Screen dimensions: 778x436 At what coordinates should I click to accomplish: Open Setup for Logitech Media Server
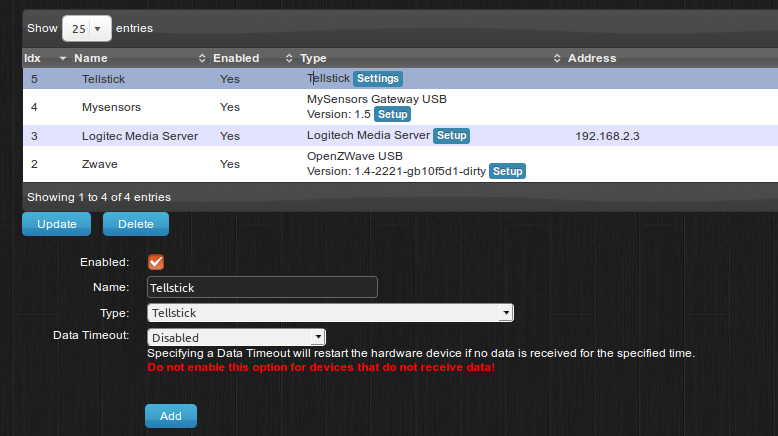[x=452, y=135]
